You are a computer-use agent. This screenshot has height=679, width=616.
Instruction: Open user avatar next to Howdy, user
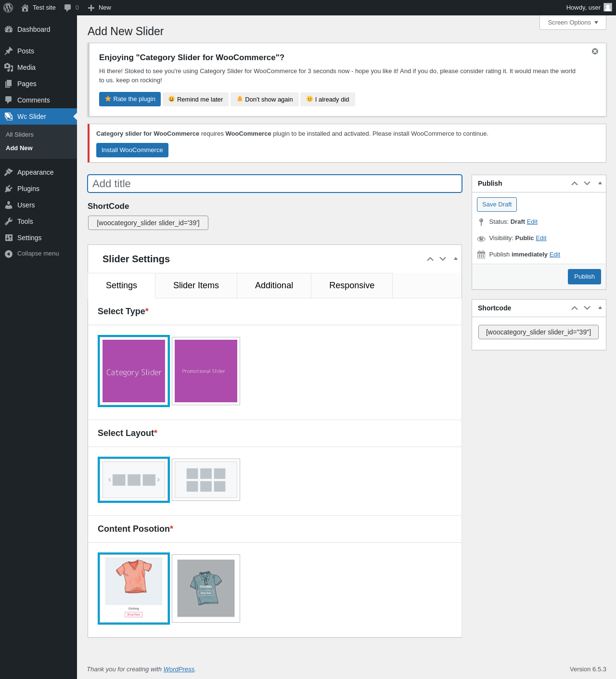tap(608, 7)
